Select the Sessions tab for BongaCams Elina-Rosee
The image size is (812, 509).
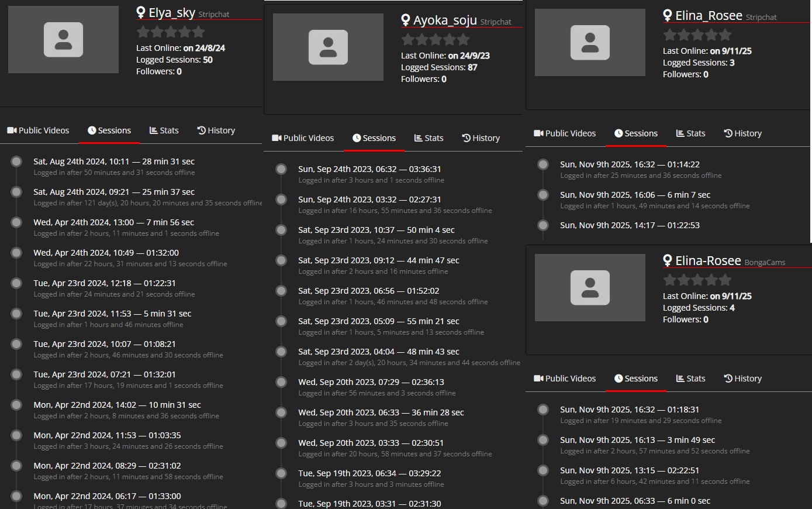636,379
